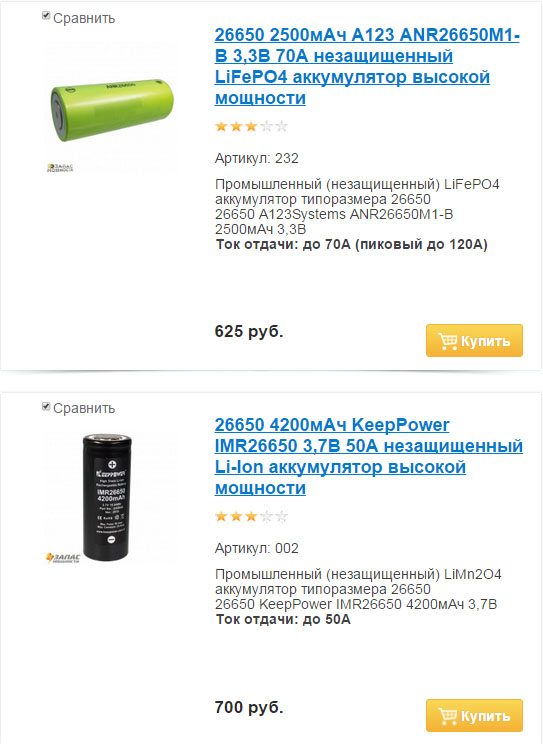
Task: Toggle Сравнить checkbox for A123 battery
Action: tap(46, 16)
